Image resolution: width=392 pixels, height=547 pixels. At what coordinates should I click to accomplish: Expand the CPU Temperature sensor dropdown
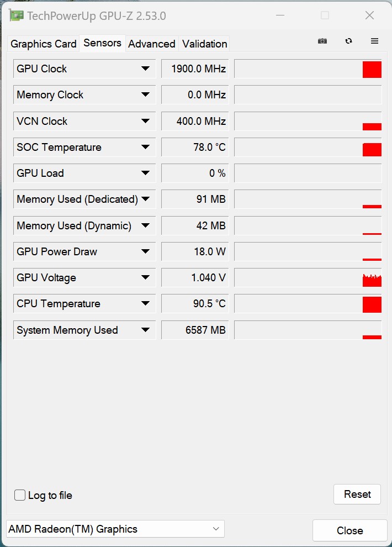pyautogui.click(x=146, y=303)
